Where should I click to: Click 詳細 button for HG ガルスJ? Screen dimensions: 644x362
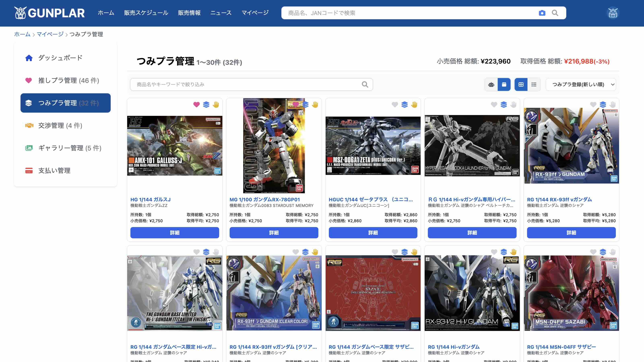tap(175, 233)
